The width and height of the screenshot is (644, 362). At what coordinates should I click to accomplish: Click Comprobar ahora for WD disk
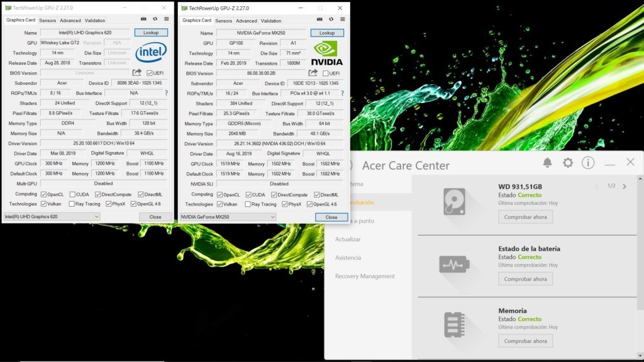[525, 217]
